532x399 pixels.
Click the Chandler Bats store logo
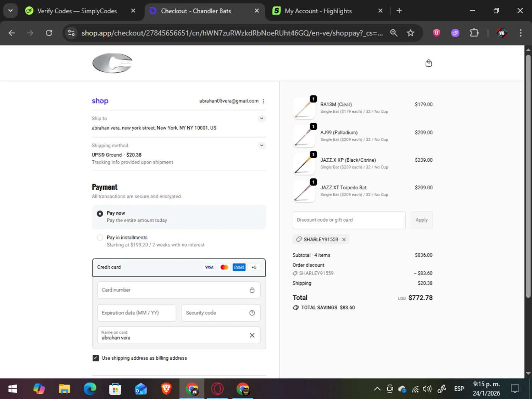pos(112,63)
